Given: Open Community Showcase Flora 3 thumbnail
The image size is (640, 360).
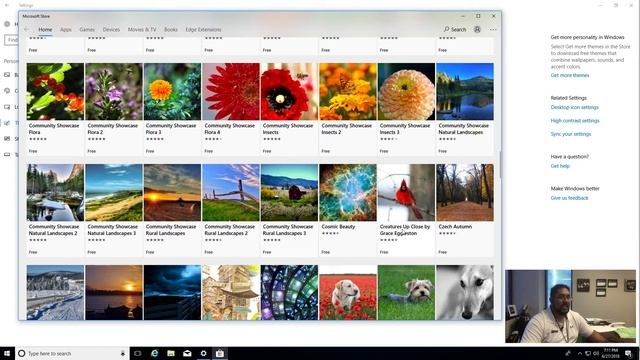Looking at the screenshot, I should [x=172, y=91].
